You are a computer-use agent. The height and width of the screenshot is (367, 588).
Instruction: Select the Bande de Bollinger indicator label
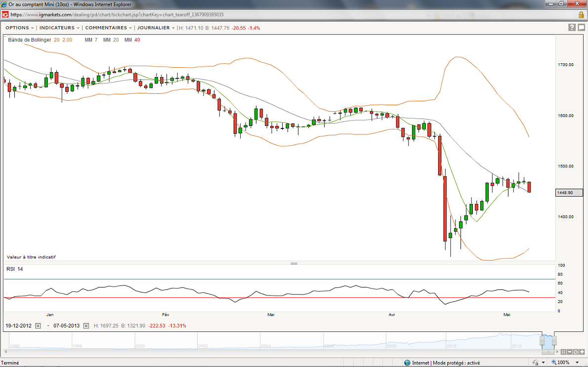[x=29, y=40]
